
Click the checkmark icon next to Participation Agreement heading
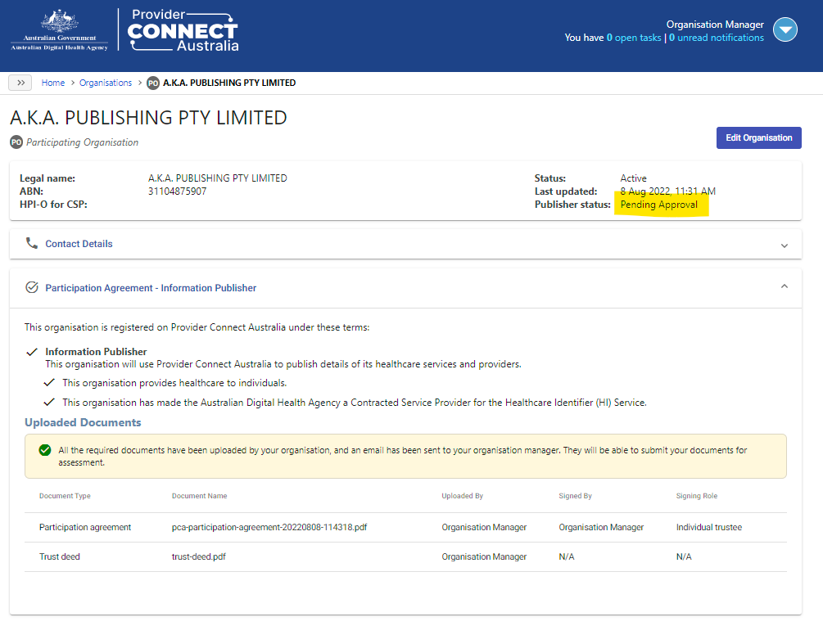coord(31,287)
